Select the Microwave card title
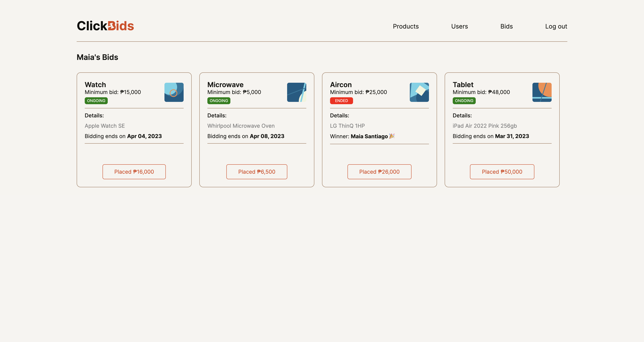This screenshot has height=342, width=644. [x=225, y=84]
